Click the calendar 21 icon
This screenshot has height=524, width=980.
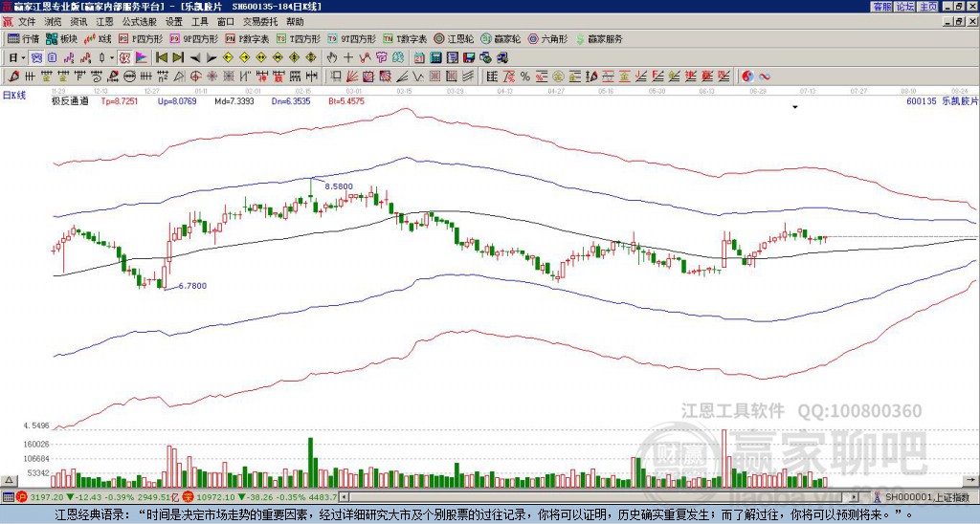click(x=419, y=57)
